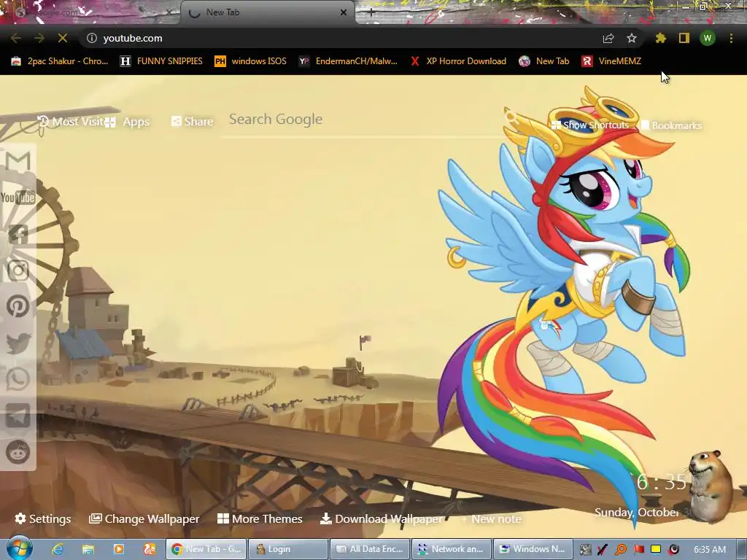The height and width of the screenshot is (560, 747).
Task: Click the share this page icon
Action: [608, 38]
